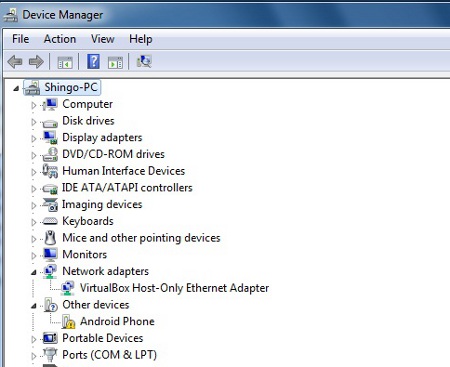Click the Shingo-PC computer icon
Viewport: 450px width, 367px height.
click(x=32, y=88)
